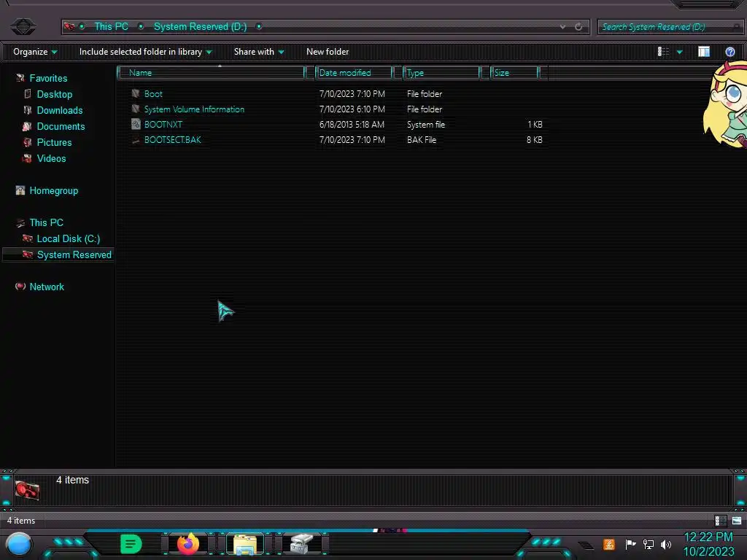Select the Boot folder icon
This screenshot has height=560, width=747.
[136, 94]
